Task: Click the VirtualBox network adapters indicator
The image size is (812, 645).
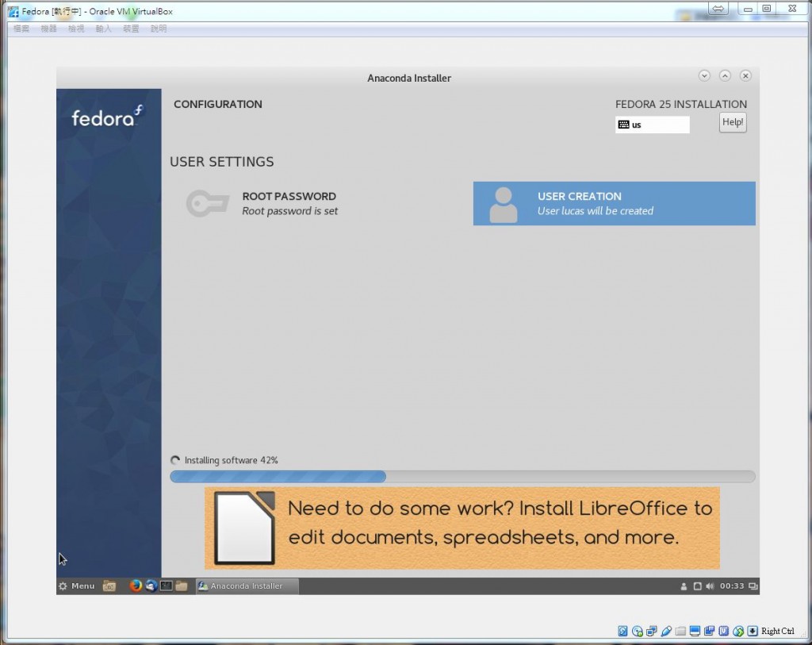Action: [x=652, y=631]
